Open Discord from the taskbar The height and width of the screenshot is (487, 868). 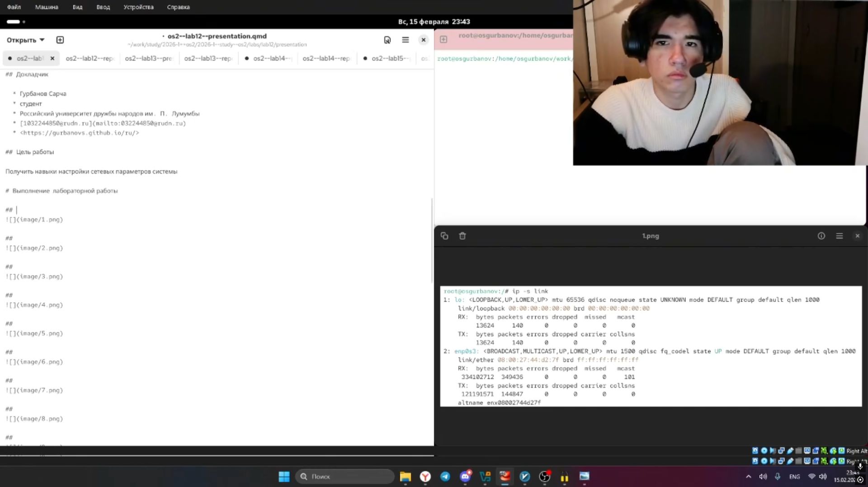(465, 477)
